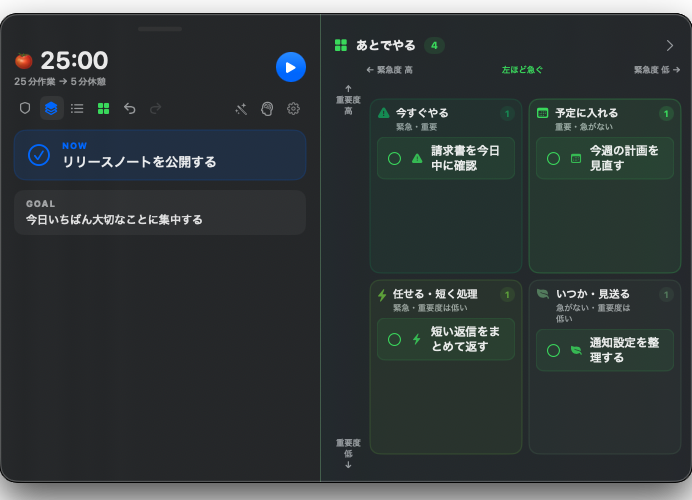The width and height of the screenshot is (692, 500).
Task: Click the shield icon in toolbar
Action: click(25, 108)
